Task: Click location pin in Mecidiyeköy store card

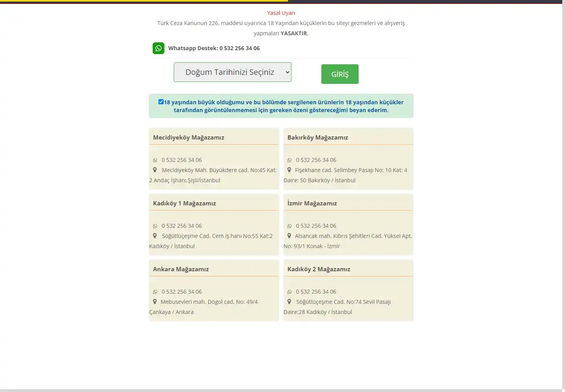Action: [x=155, y=170]
